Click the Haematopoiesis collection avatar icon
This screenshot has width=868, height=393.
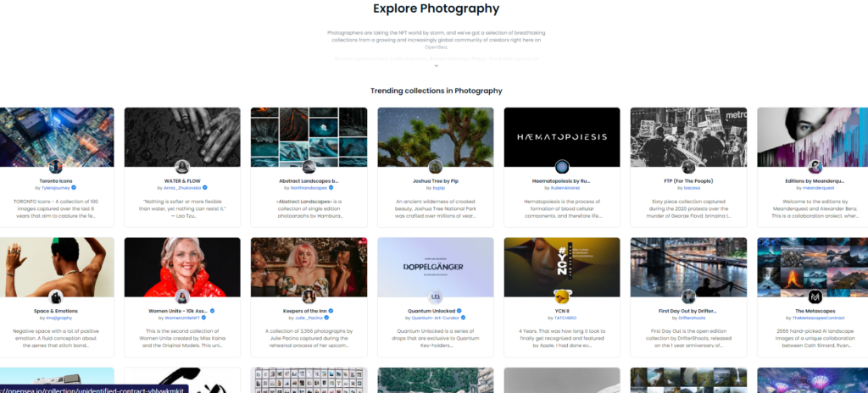(x=562, y=167)
